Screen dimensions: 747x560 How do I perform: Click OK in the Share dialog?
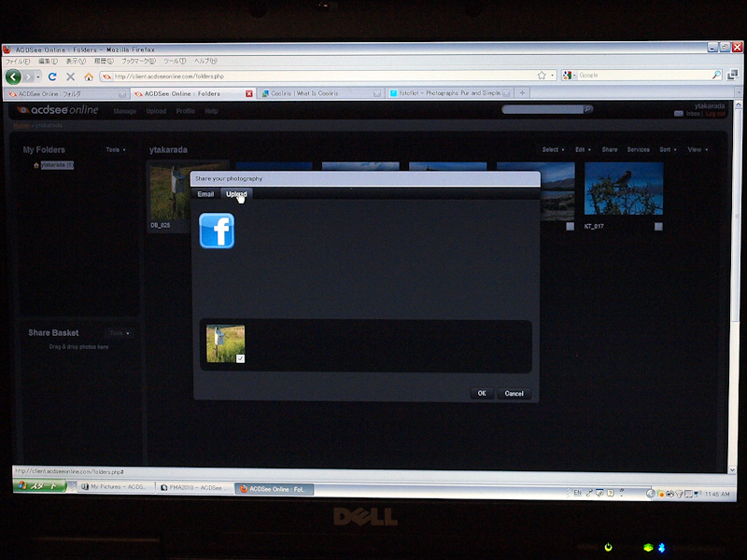tap(482, 393)
